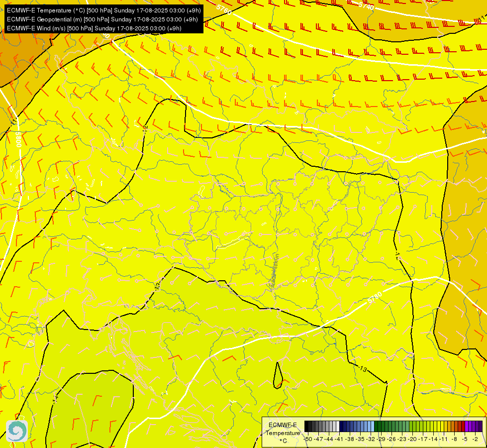This screenshot has height=448, width=487.
Task: Click the -14 isotherm label on the map contour
Action: [55, 399]
